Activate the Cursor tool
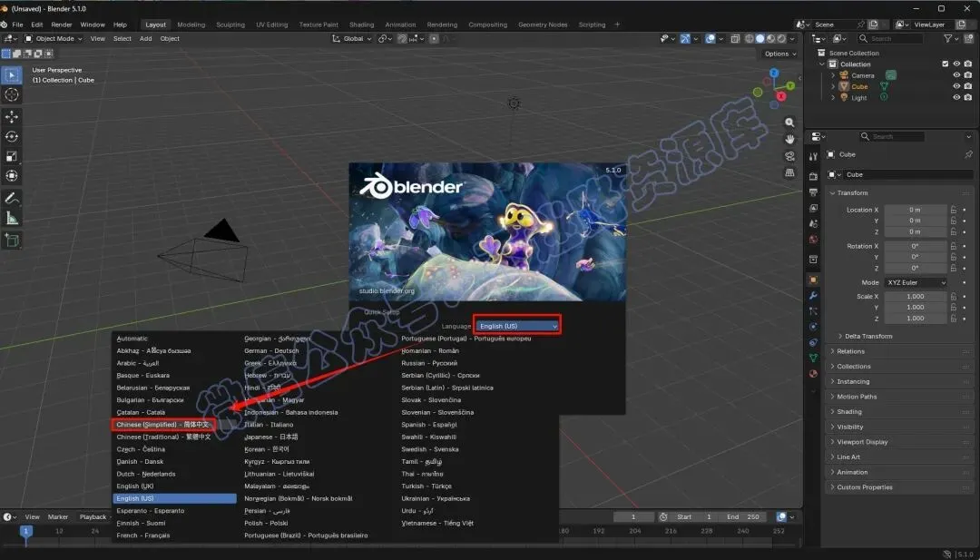This screenshot has height=560, width=980. pos(11,94)
